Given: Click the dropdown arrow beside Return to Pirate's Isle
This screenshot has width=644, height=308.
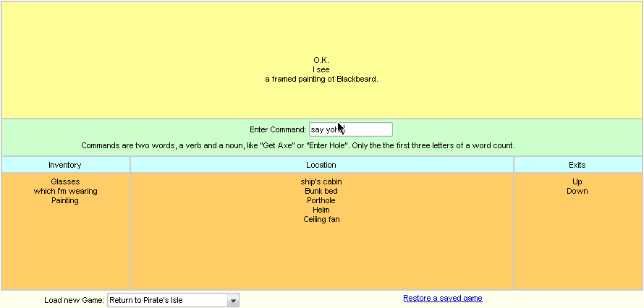Looking at the screenshot, I should [x=233, y=300].
